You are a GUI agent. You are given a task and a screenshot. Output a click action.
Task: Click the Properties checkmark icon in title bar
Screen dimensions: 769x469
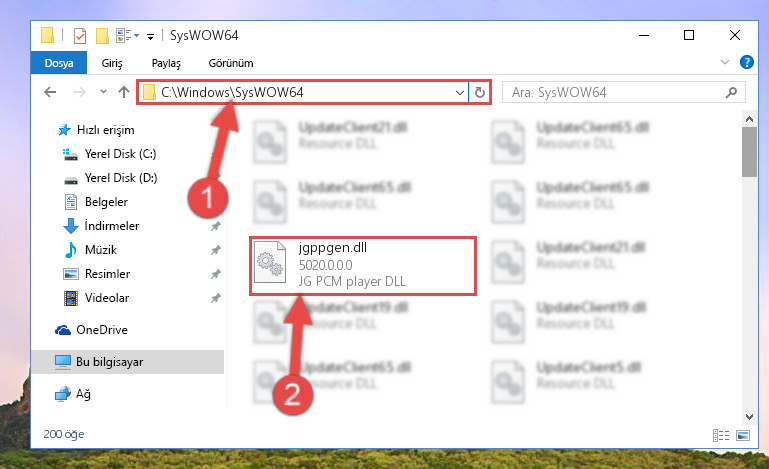coord(79,36)
